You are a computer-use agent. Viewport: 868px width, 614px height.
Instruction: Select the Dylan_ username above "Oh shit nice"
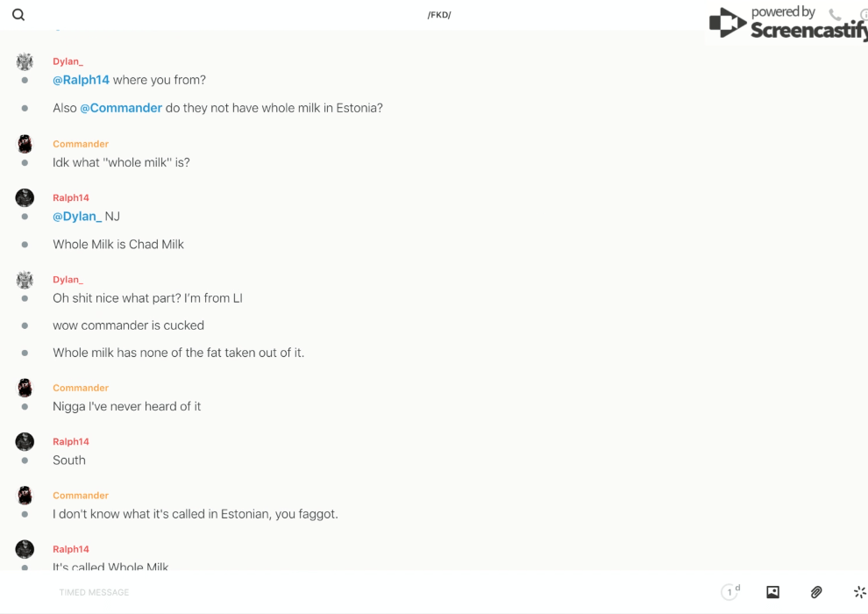(x=68, y=280)
